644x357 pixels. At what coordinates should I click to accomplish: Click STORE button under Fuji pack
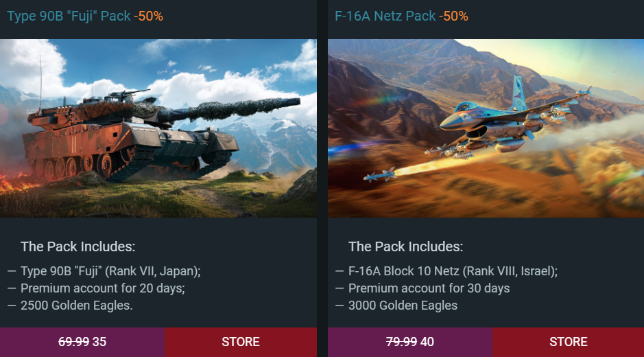(x=241, y=342)
